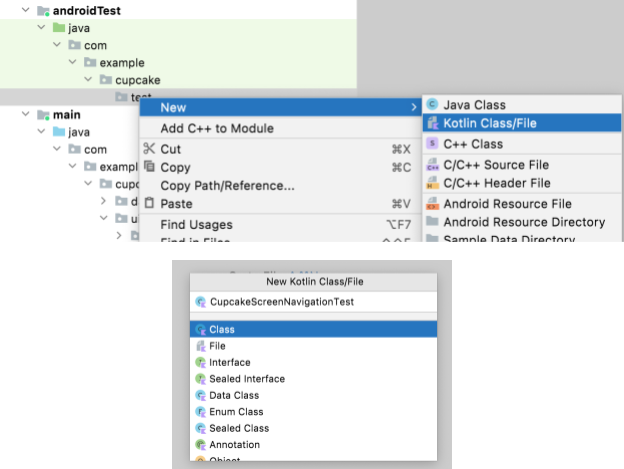Collapse the main source folder

(26, 115)
